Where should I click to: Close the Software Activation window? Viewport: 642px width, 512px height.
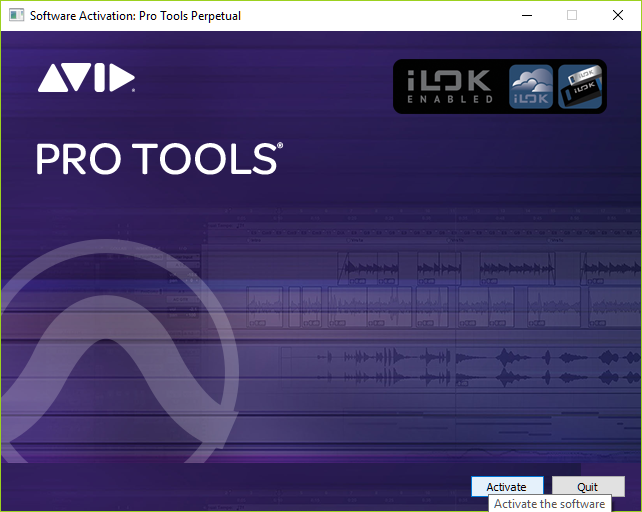coord(618,15)
